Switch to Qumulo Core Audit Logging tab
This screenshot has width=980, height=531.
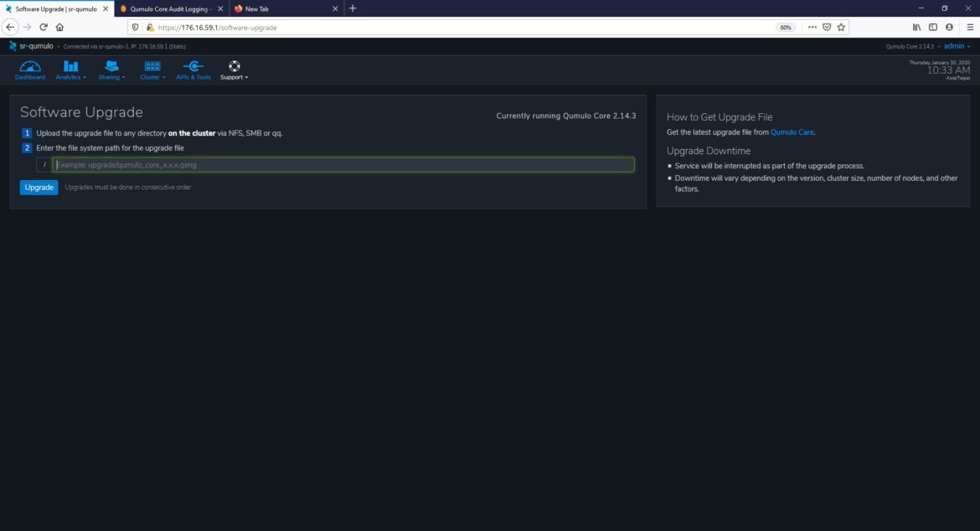tap(170, 8)
